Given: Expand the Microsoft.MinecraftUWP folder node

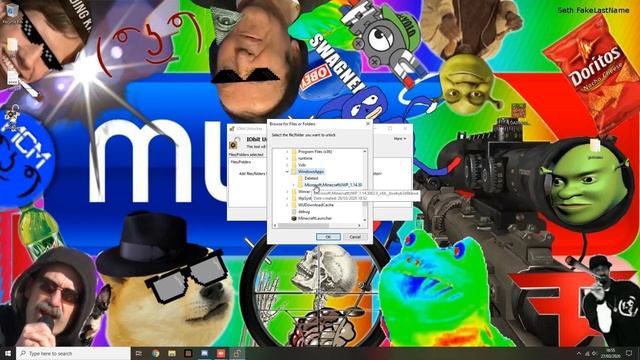Looking at the screenshot, I should click(293, 185).
